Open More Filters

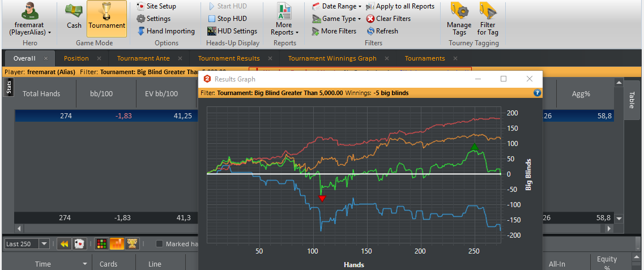coord(334,31)
